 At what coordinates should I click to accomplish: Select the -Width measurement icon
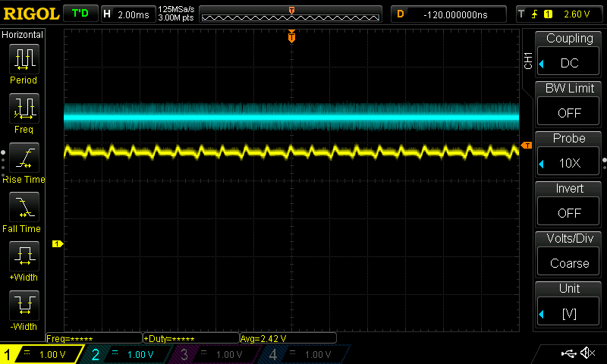24,305
